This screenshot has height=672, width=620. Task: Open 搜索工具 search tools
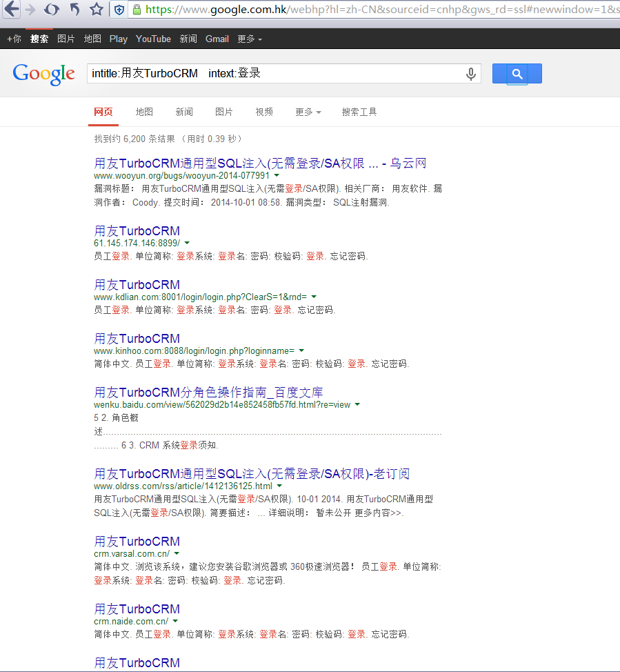359,112
